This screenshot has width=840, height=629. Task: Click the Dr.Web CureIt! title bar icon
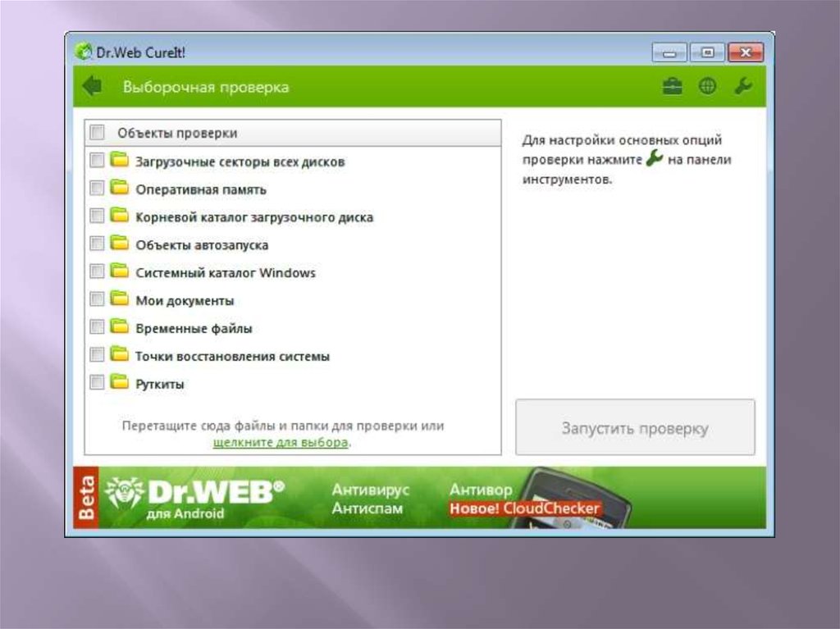(x=83, y=52)
